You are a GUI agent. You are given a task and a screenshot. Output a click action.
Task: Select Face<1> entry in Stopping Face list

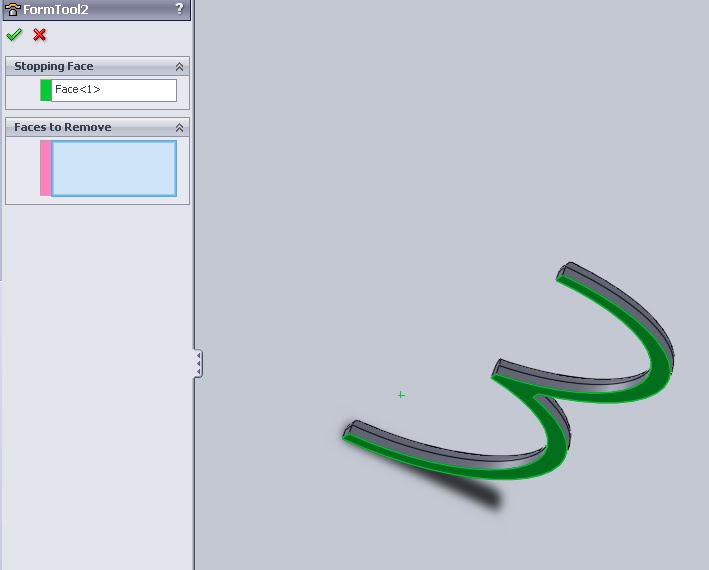tap(77, 89)
